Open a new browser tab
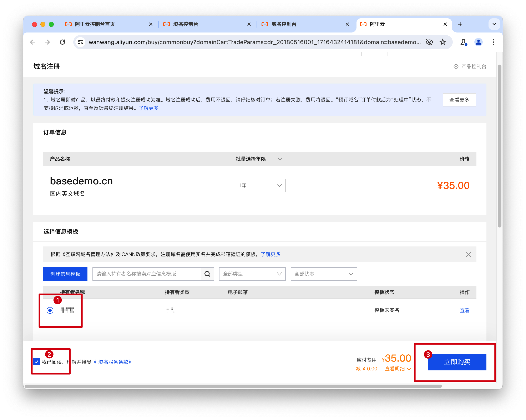 click(x=460, y=24)
